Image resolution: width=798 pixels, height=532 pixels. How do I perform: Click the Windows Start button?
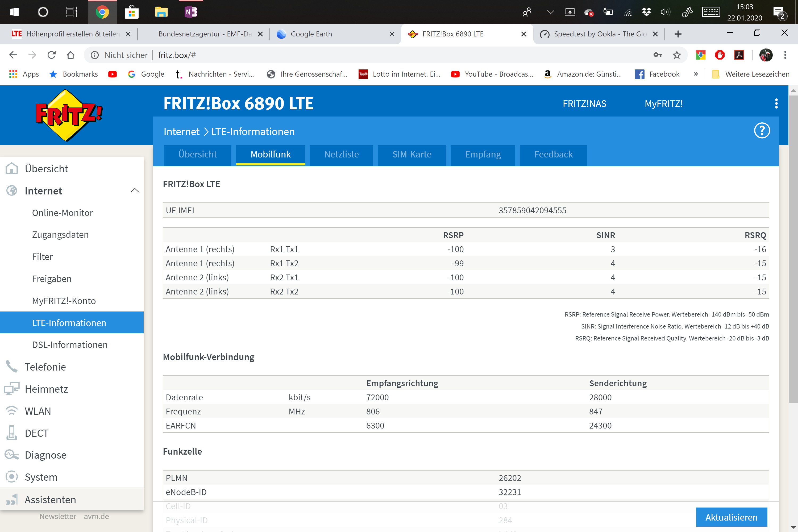click(14, 12)
